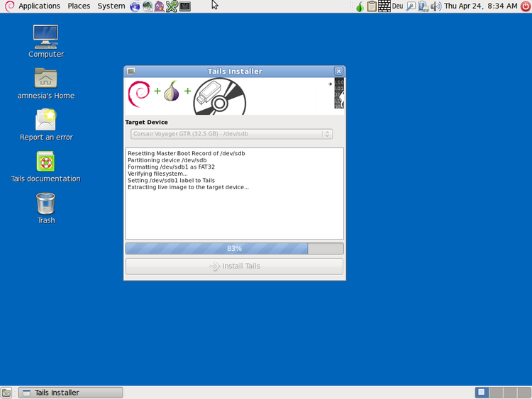The height and width of the screenshot is (399, 532).
Task: Launch the Terminal from the top panel
Action: point(184,6)
